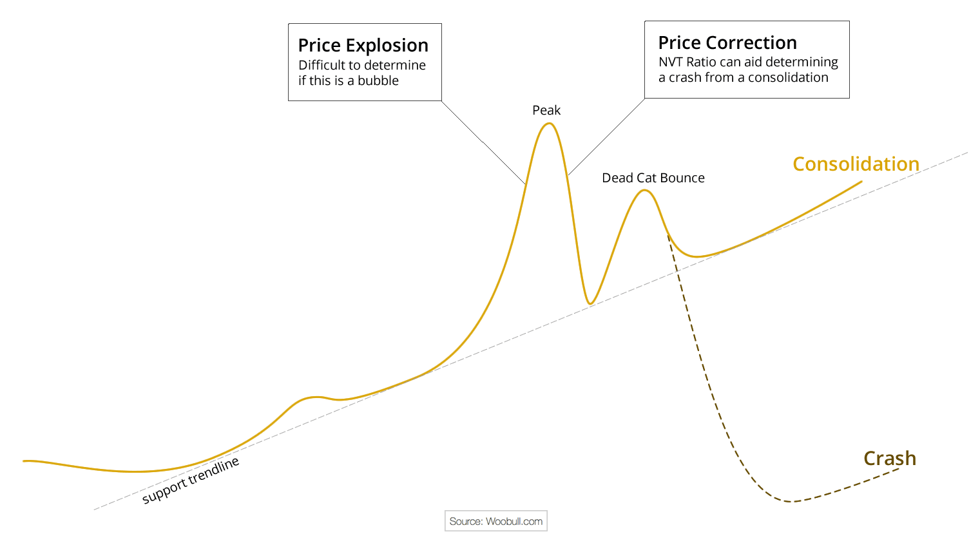Open the Source: Woobull.com link
The height and width of the screenshot is (543, 980).
click(496, 521)
